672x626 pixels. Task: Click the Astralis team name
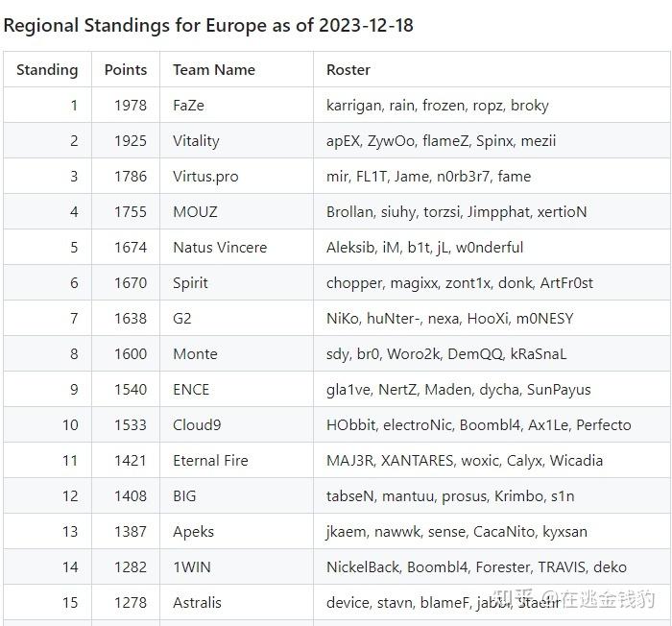pyautogui.click(x=197, y=603)
